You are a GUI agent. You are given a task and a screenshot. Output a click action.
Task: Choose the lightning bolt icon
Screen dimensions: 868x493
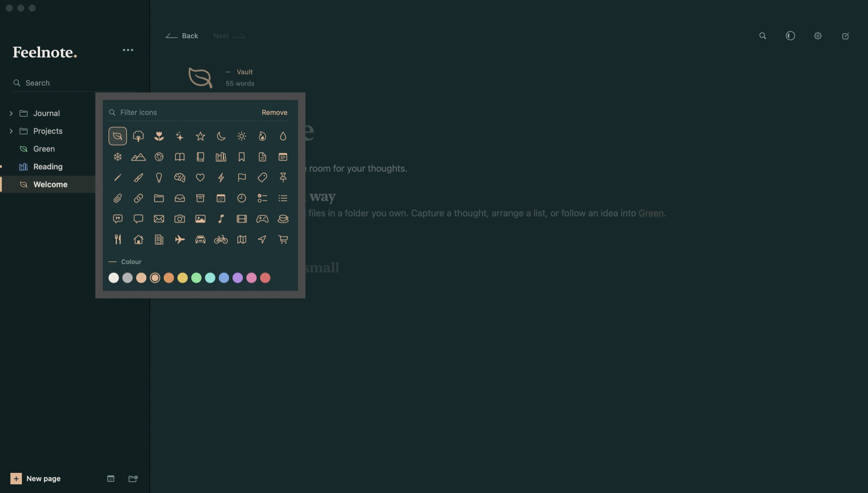pyautogui.click(x=221, y=177)
